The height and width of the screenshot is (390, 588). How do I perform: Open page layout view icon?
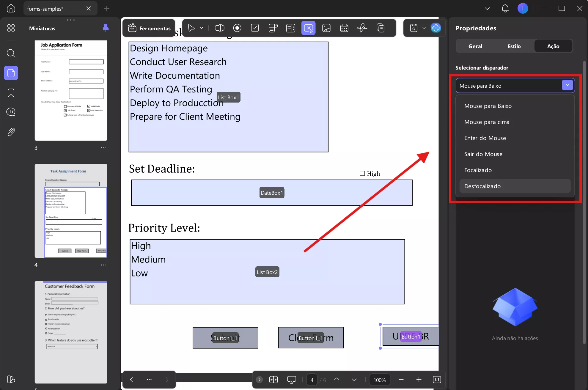click(x=273, y=380)
